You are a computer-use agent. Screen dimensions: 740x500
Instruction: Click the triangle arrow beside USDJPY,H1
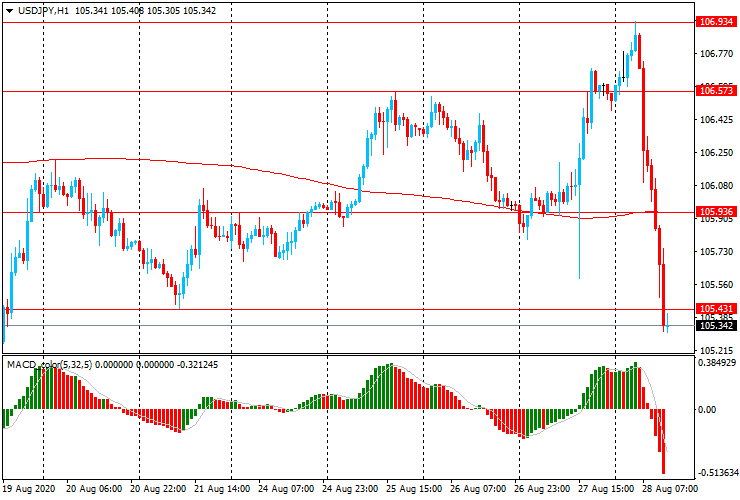pos(9,9)
